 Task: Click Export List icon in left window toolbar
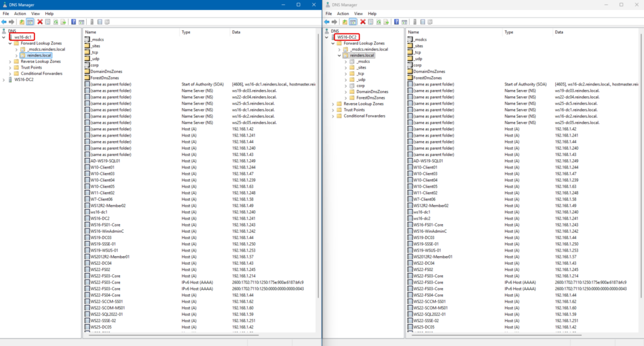tap(64, 22)
